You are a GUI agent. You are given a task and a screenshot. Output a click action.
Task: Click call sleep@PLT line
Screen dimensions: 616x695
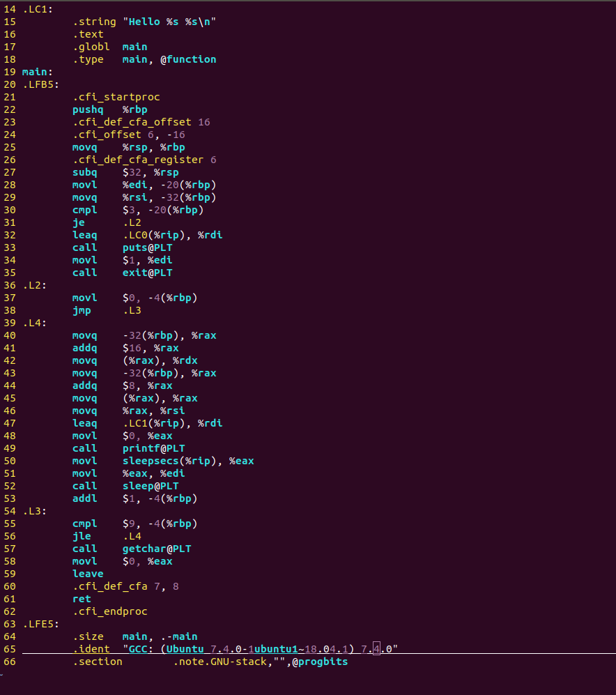pyautogui.click(x=126, y=487)
